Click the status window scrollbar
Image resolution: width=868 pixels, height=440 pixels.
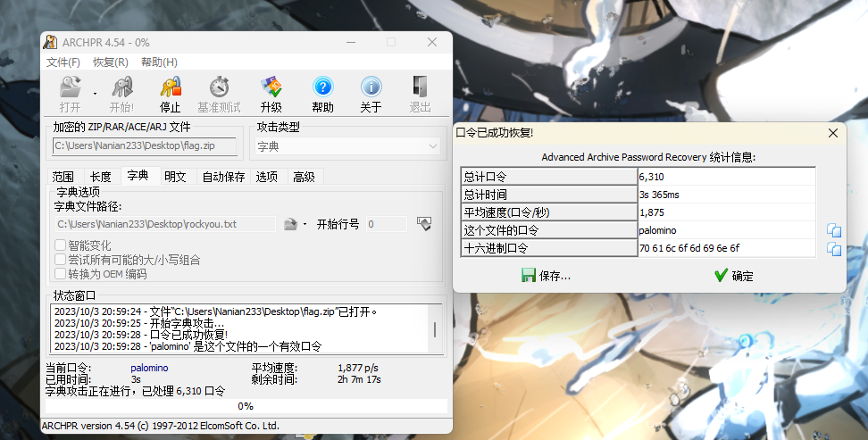[435, 328]
